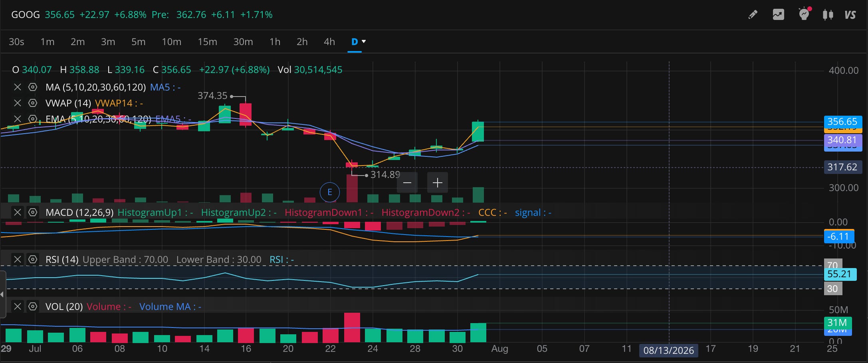Open the chart indicators icon
868x363 pixels.
pyautogui.click(x=778, y=15)
